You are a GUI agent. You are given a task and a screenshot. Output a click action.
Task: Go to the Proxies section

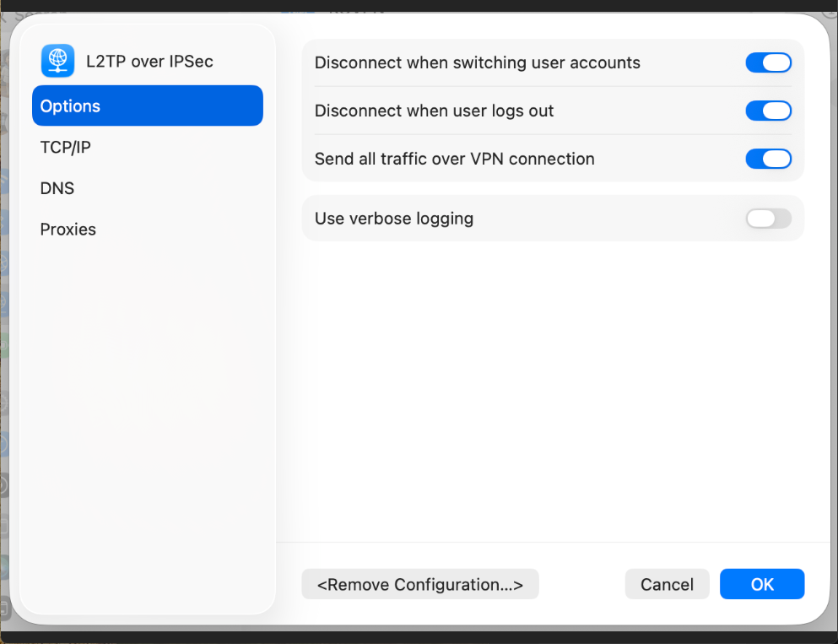(x=68, y=230)
